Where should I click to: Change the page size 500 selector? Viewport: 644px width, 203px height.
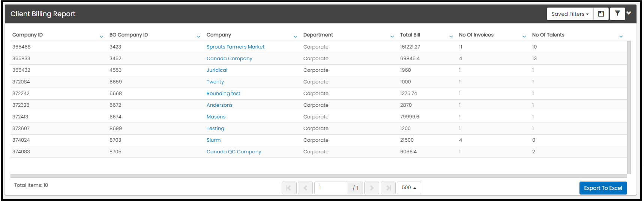[x=409, y=188]
